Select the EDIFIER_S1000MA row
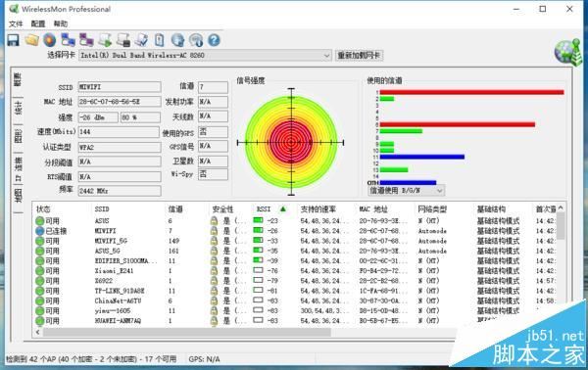588x370 pixels. click(296, 261)
